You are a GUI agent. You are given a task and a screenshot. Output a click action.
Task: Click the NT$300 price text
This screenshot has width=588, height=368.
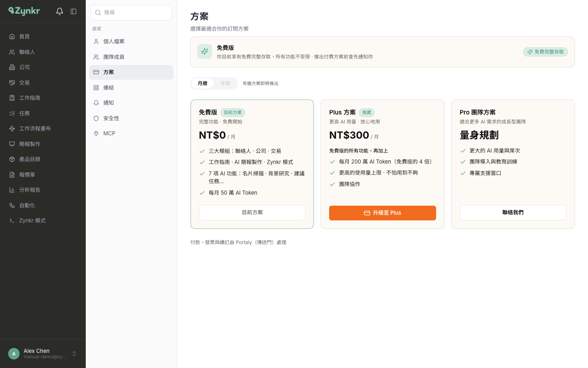click(x=349, y=135)
